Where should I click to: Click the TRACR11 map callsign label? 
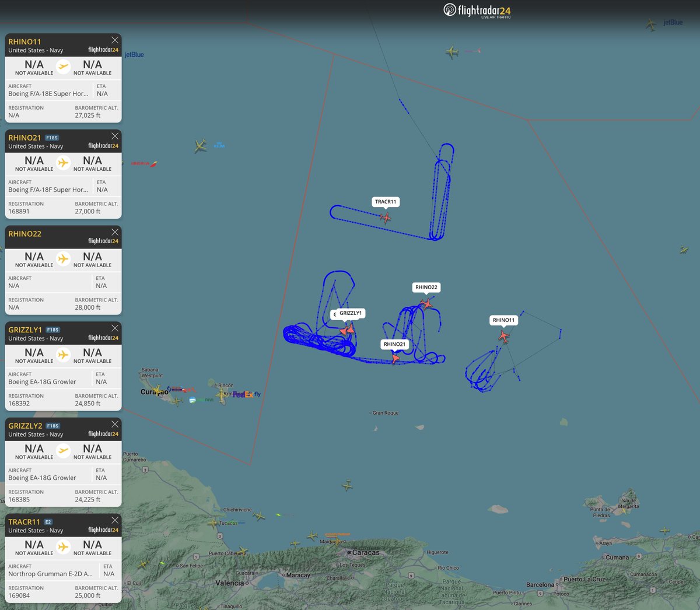[386, 202]
